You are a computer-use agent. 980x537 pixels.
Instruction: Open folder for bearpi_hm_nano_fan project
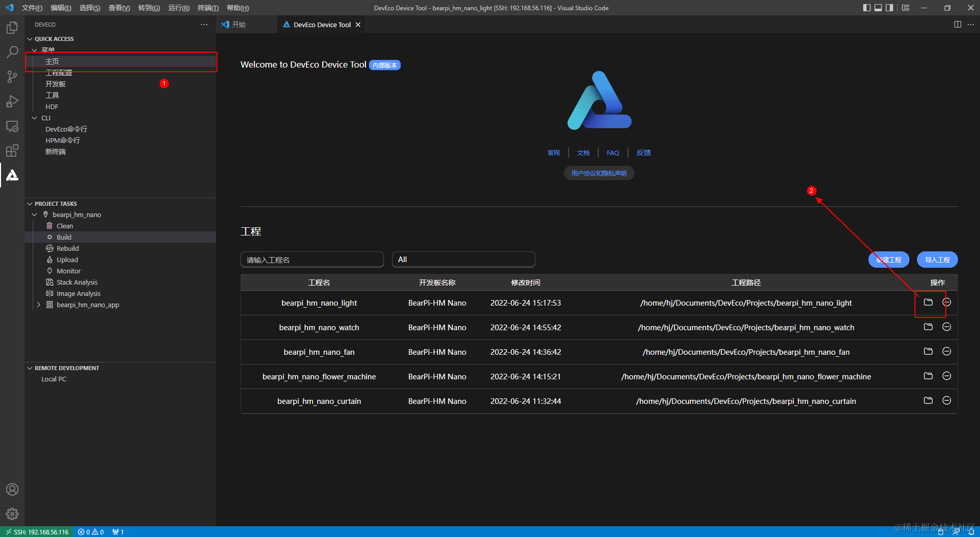point(928,352)
